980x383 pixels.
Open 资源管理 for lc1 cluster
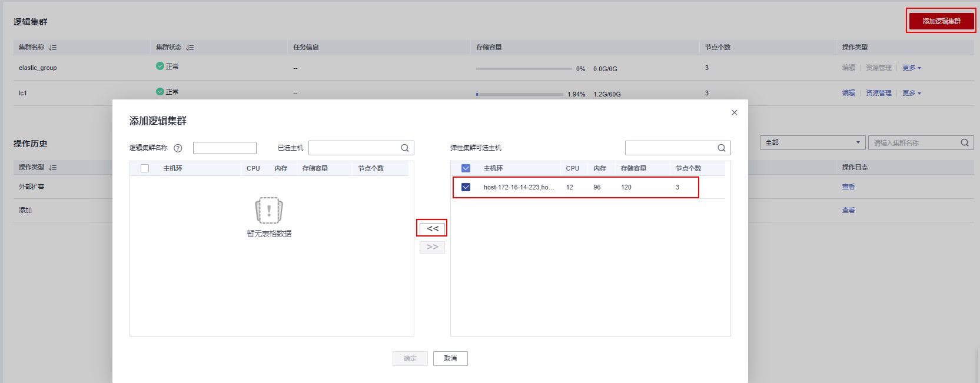pyautogui.click(x=878, y=93)
